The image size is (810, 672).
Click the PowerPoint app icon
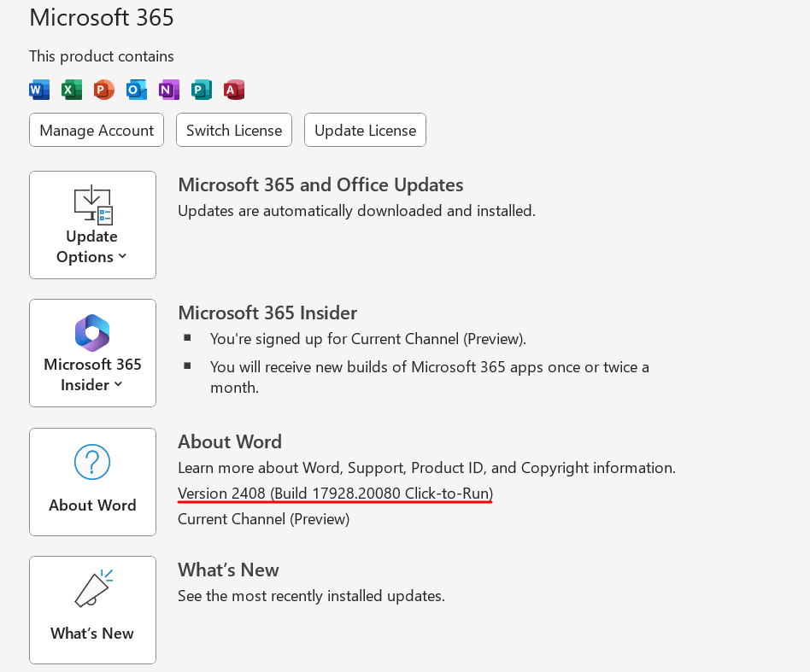[x=104, y=90]
